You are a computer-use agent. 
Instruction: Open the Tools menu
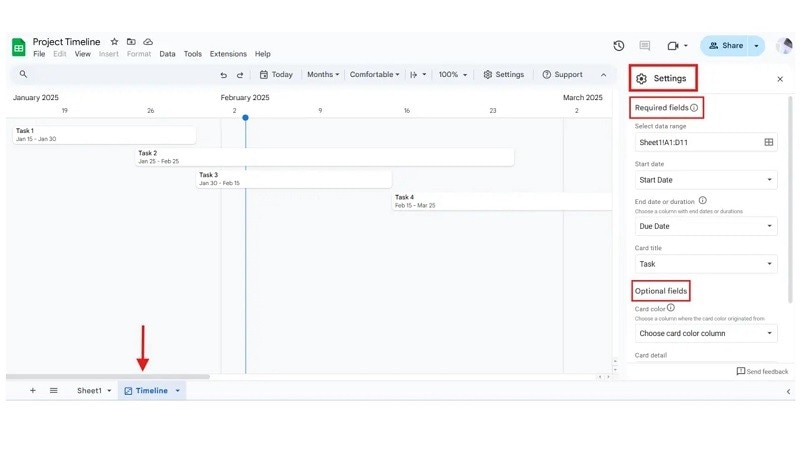pos(193,54)
